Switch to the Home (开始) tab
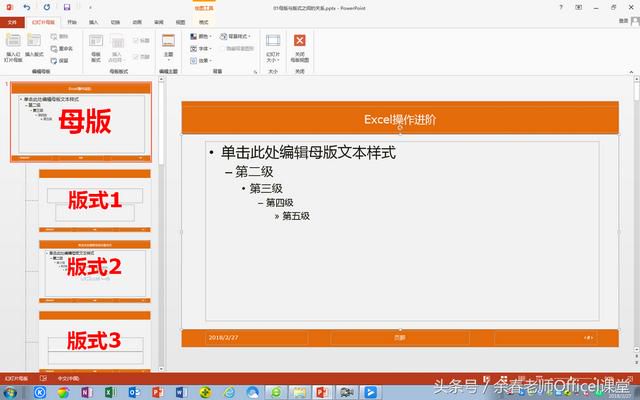The width and height of the screenshot is (640, 400). 72,22
